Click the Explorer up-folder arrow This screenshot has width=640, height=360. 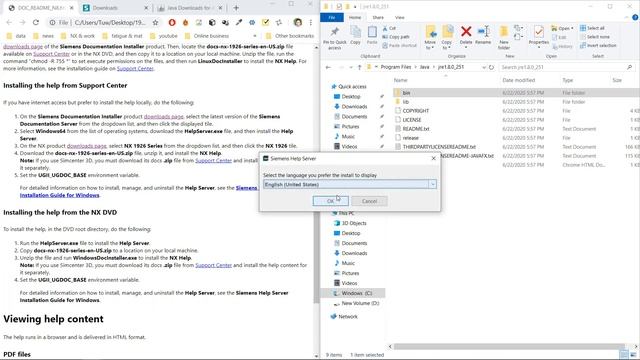tap(359, 67)
